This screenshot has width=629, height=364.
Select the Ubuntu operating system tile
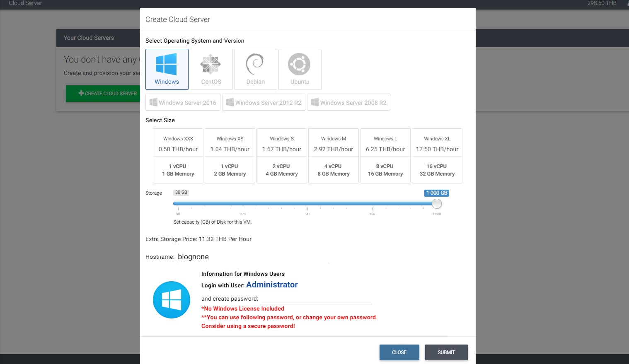pyautogui.click(x=300, y=69)
